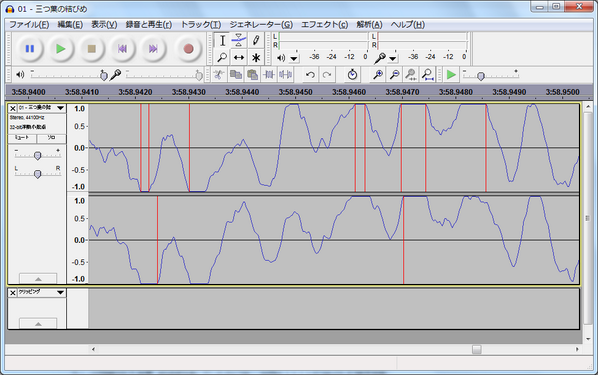598x375 pixels.
Task: Open the Analyze (解析) menu
Action: tap(369, 25)
